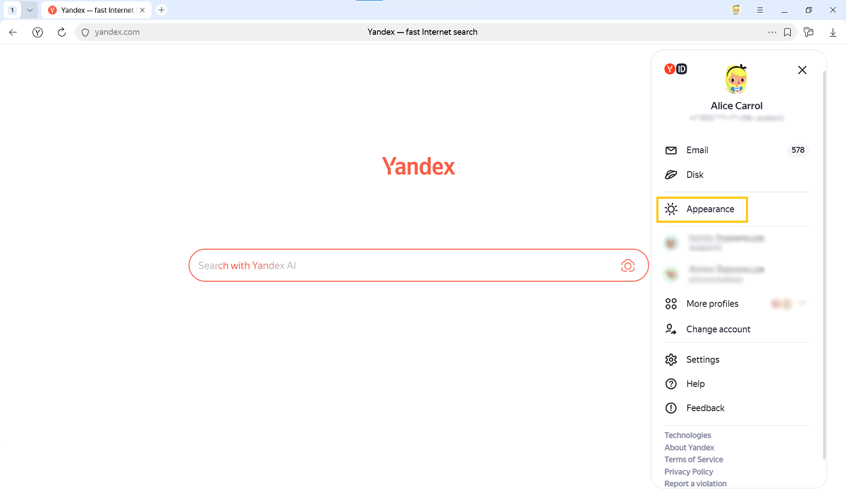The width and height of the screenshot is (846, 504).
Task: Follow the Technologies link
Action: pos(687,436)
